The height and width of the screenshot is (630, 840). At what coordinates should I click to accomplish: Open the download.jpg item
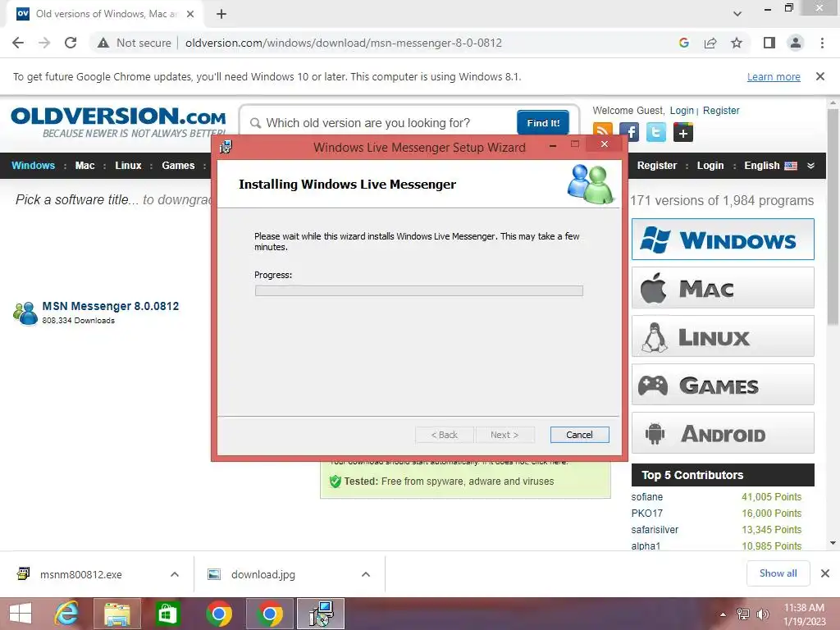point(262,574)
